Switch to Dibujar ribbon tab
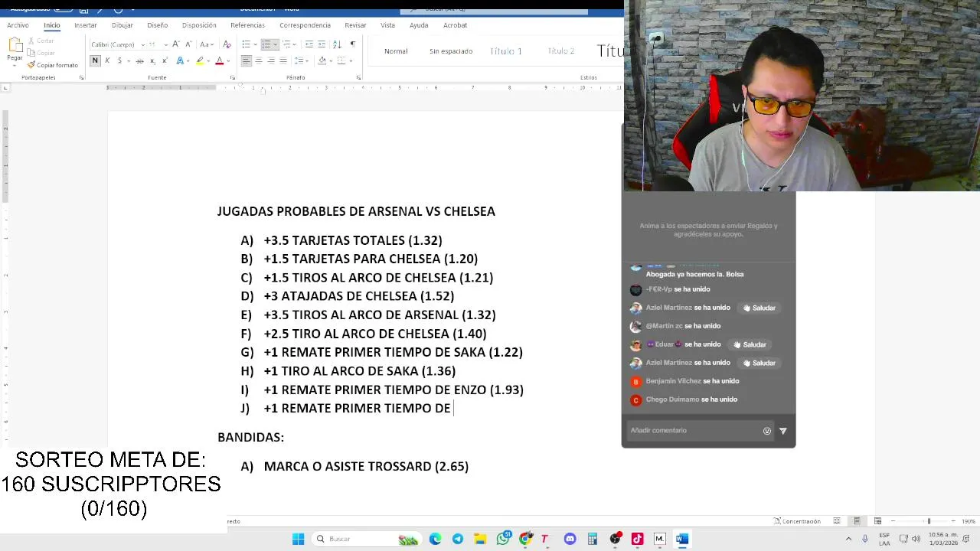980x551 pixels. pos(122,25)
